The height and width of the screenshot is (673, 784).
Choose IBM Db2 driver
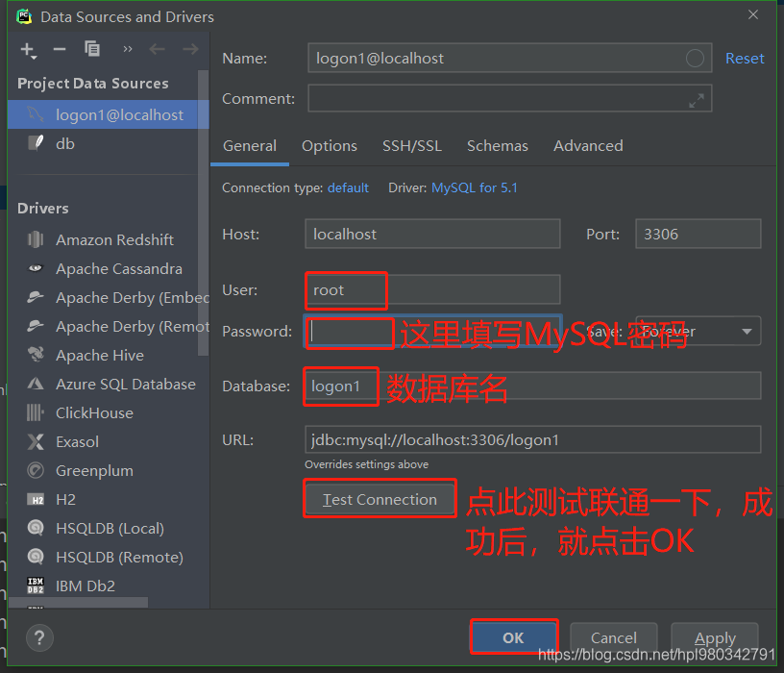[x=108, y=586]
